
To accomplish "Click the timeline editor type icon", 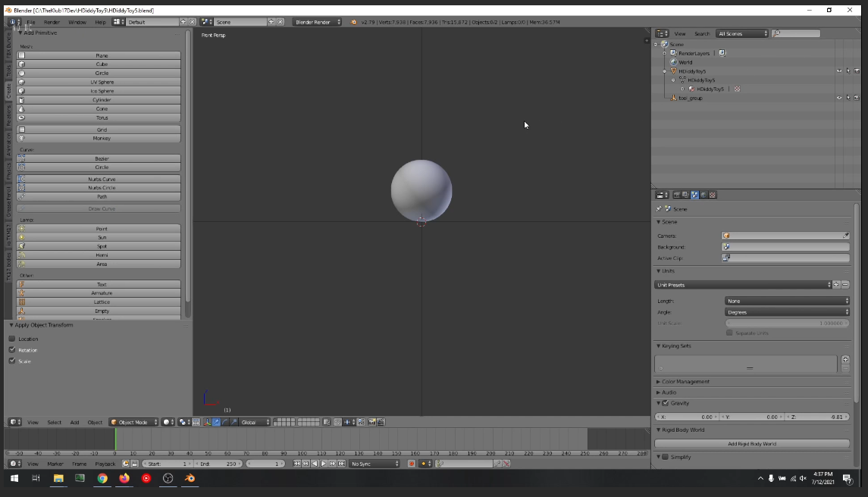I will click(15, 464).
